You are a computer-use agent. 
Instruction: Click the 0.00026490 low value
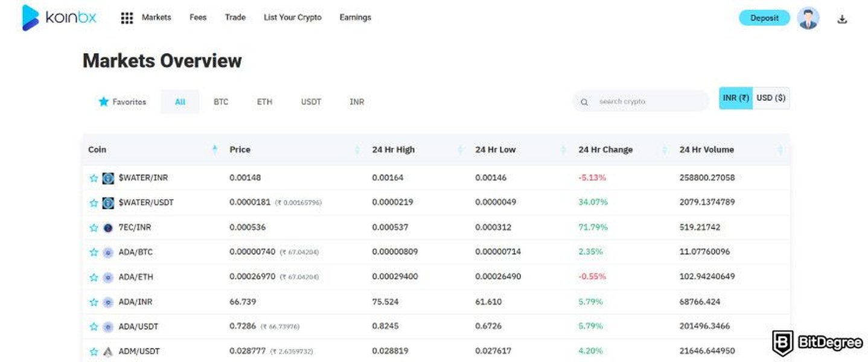pyautogui.click(x=498, y=278)
